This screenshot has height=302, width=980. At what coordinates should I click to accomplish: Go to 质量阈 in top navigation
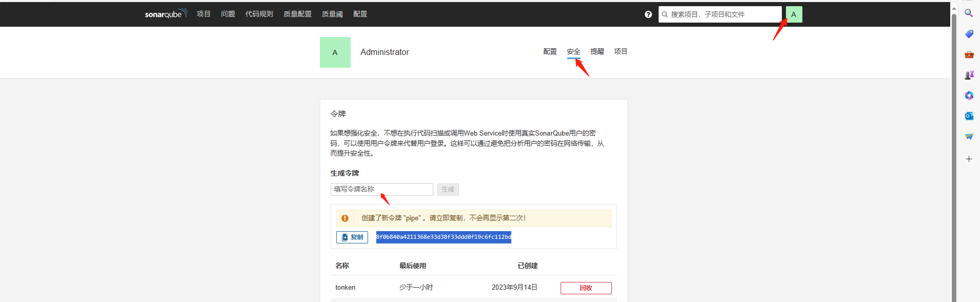pyautogui.click(x=332, y=14)
